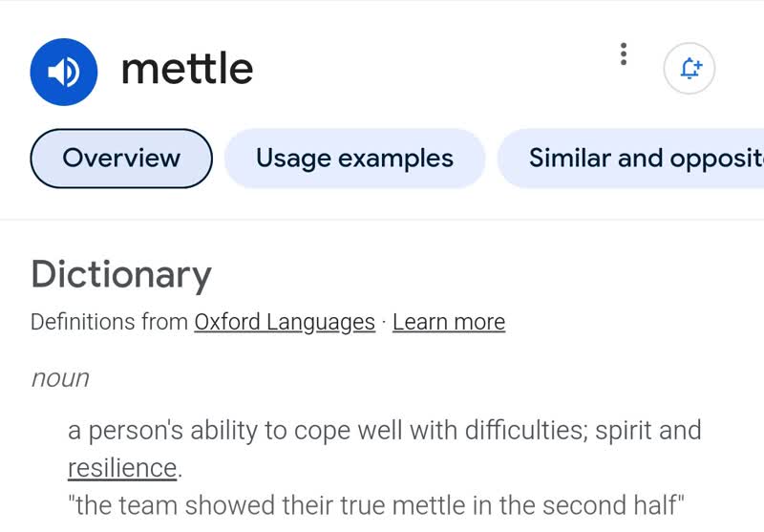Click the word 'spirit' in the definition

(623, 430)
